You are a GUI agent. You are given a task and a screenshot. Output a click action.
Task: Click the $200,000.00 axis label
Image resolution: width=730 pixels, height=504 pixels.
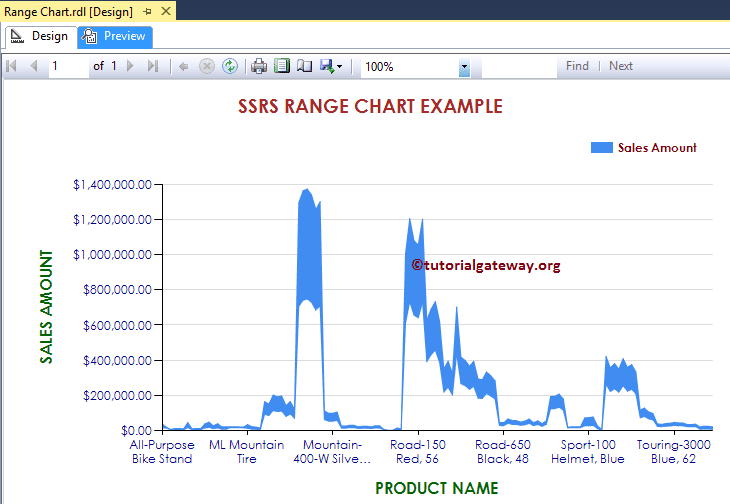click(117, 396)
